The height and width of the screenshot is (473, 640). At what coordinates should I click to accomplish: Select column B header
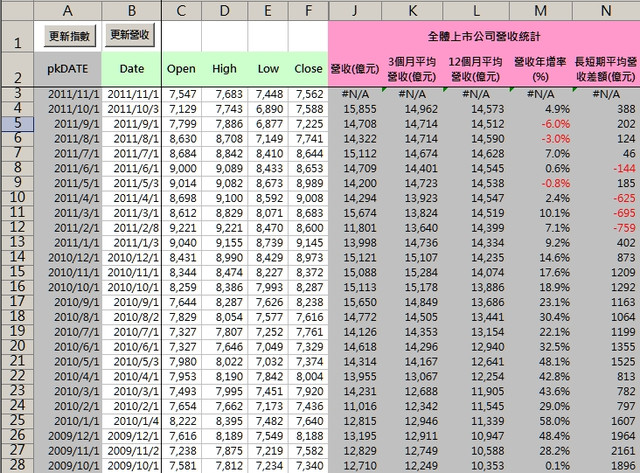(x=131, y=10)
